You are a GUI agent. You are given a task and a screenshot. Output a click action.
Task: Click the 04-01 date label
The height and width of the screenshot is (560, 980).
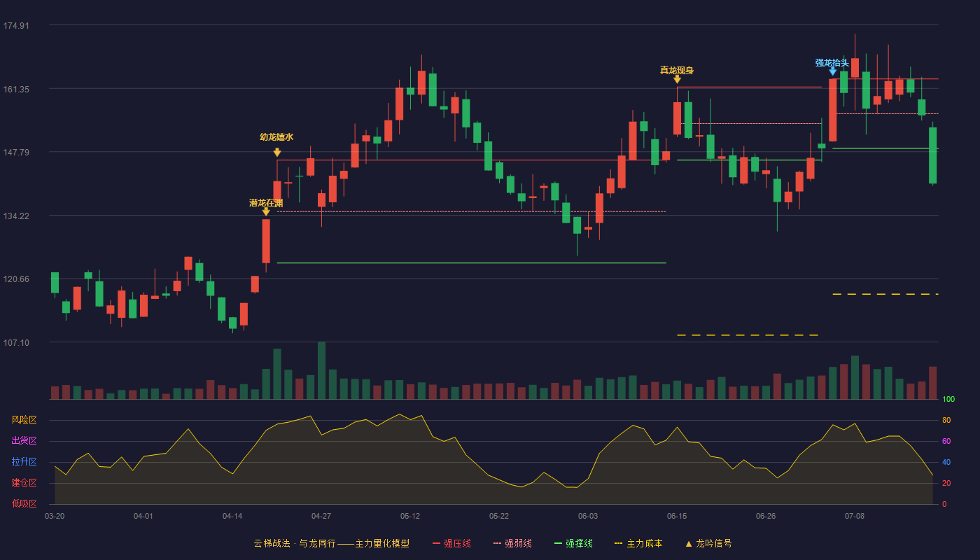pyautogui.click(x=143, y=516)
